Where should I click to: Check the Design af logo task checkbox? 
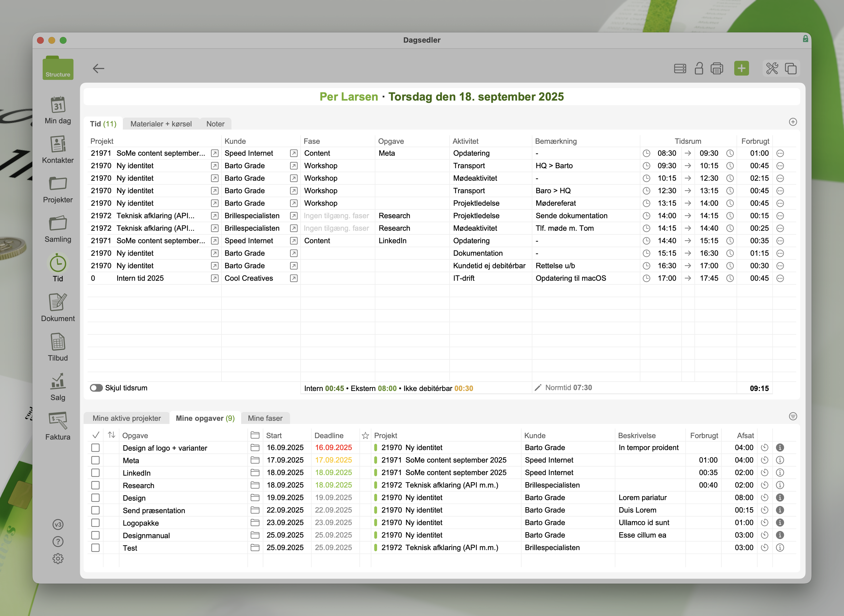(x=96, y=448)
